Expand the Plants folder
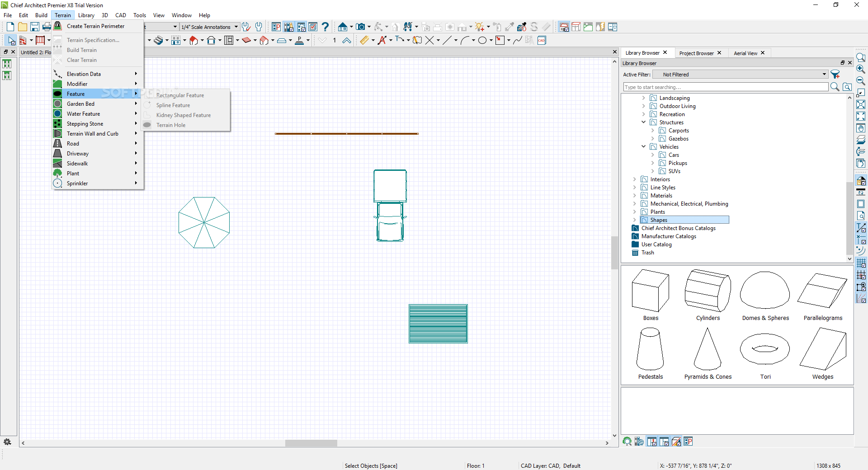The image size is (868, 470). point(635,212)
